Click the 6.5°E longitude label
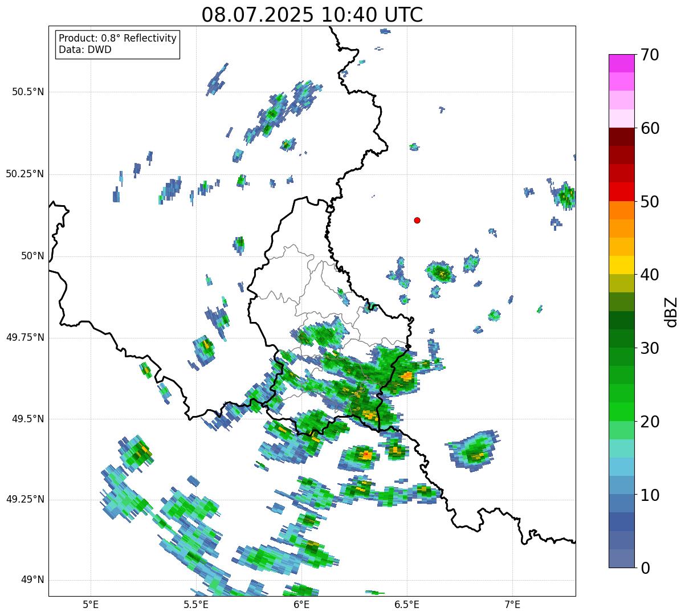 [x=407, y=604]
